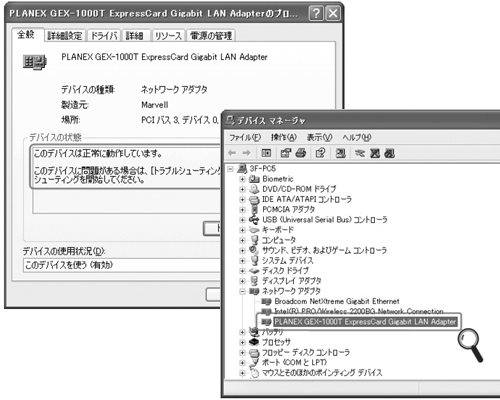Screen dimensions: 500x400
Task: Collapse the ネットワーク アダプタ node
Action: [x=242, y=291]
